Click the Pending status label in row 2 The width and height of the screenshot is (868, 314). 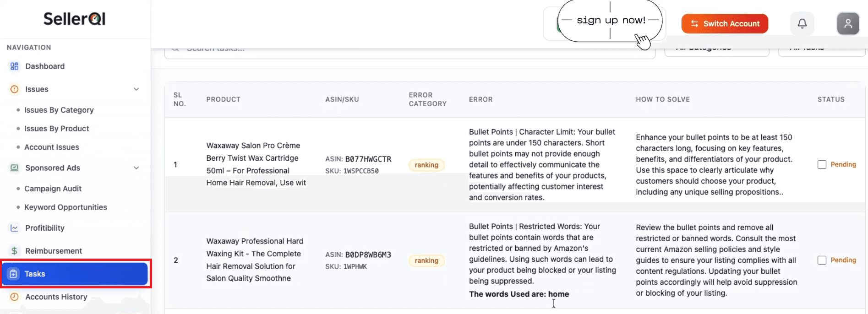pyautogui.click(x=843, y=260)
